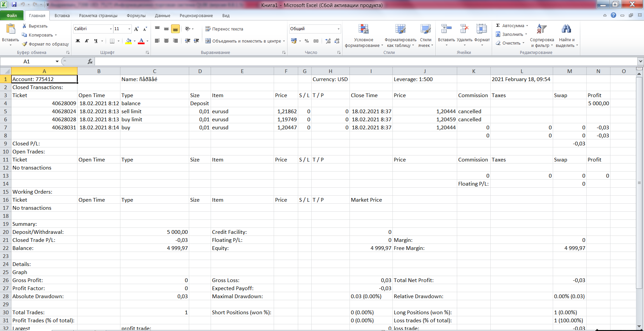
Task: Apply percent style format
Action: pos(307,41)
